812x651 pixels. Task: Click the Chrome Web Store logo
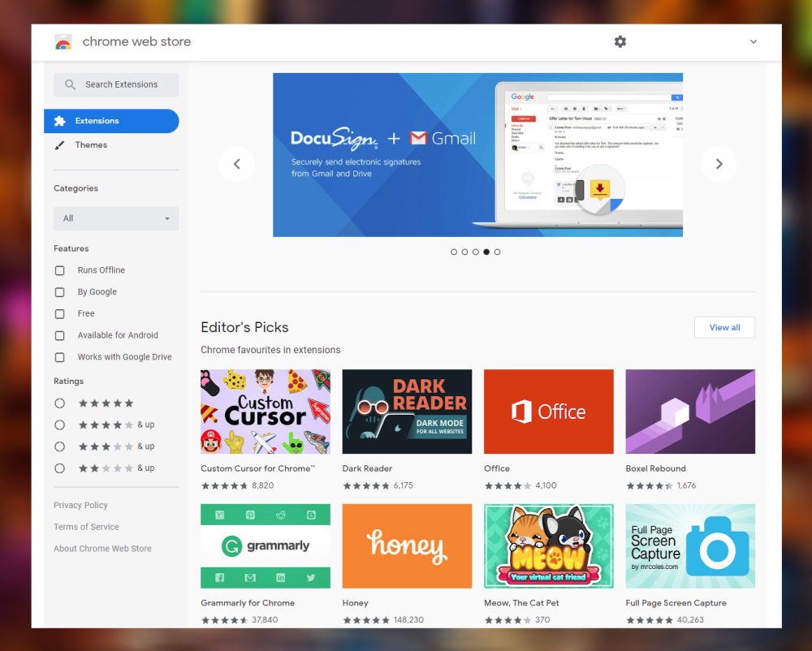[x=63, y=41]
